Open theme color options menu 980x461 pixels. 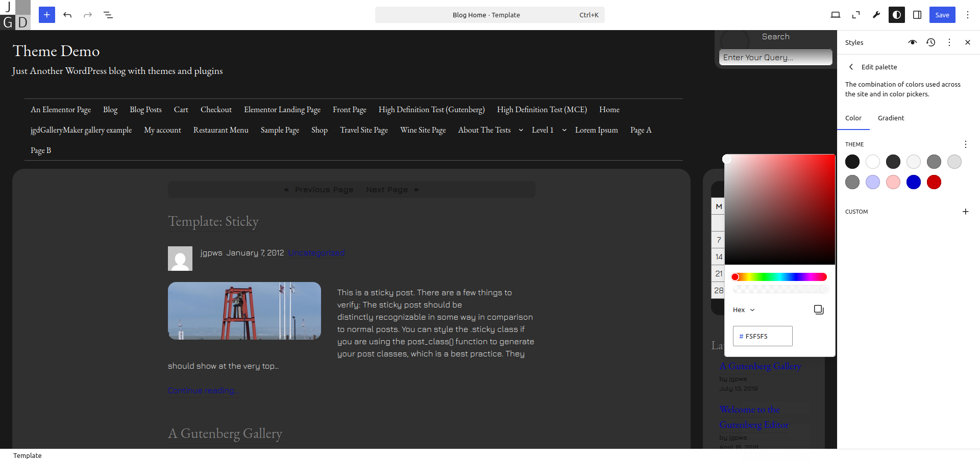tap(965, 144)
